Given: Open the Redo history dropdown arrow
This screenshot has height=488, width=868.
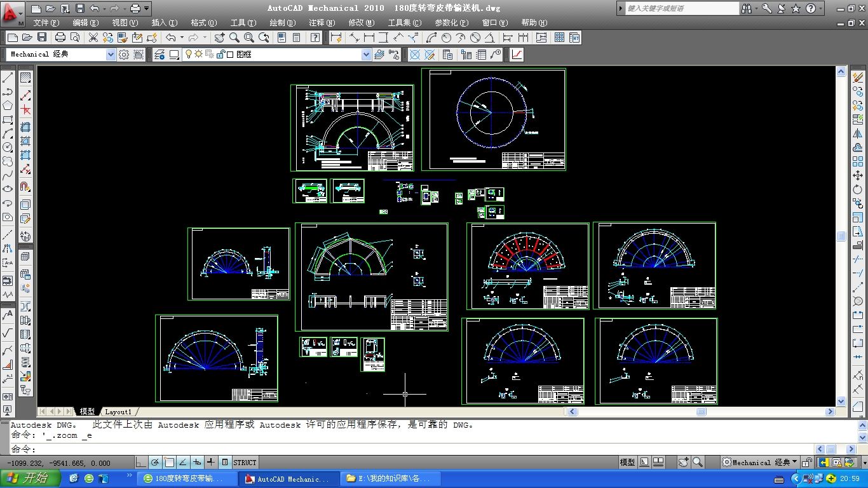Looking at the screenshot, I should point(206,37).
